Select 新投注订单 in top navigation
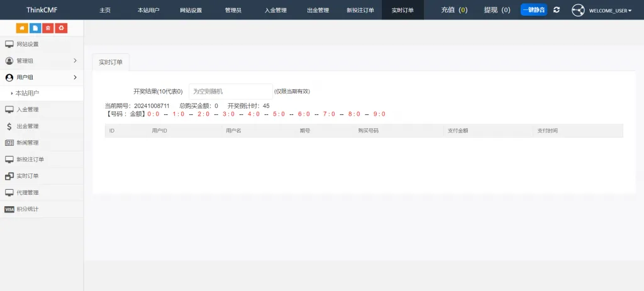The width and height of the screenshot is (644, 291). point(360,10)
